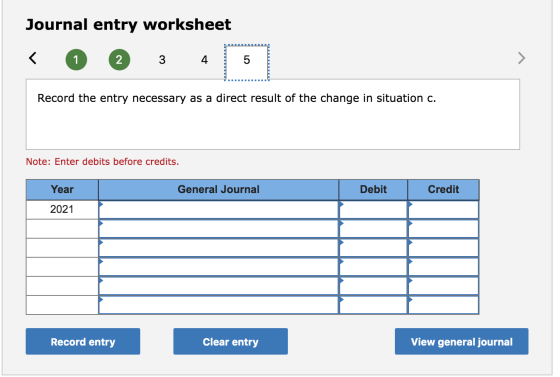Click Debit cell in fourth row

pyautogui.click(x=373, y=267)
